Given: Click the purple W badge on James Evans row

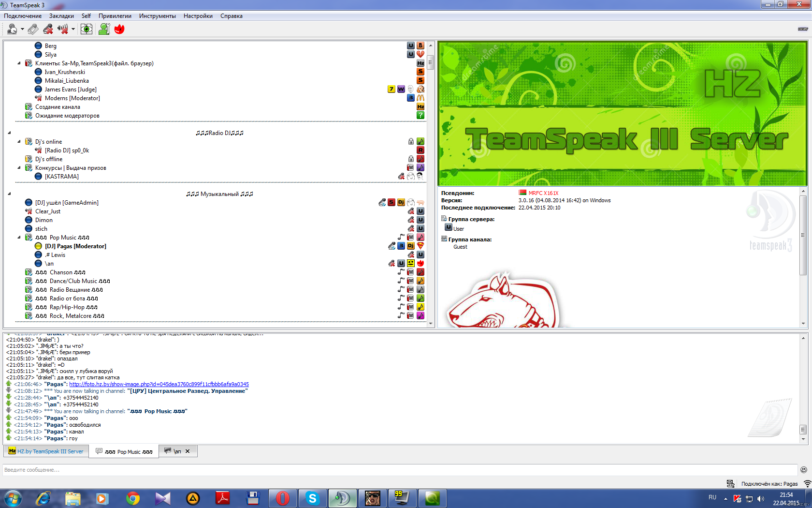Looking at the screenshot, I should pos(401,89).
